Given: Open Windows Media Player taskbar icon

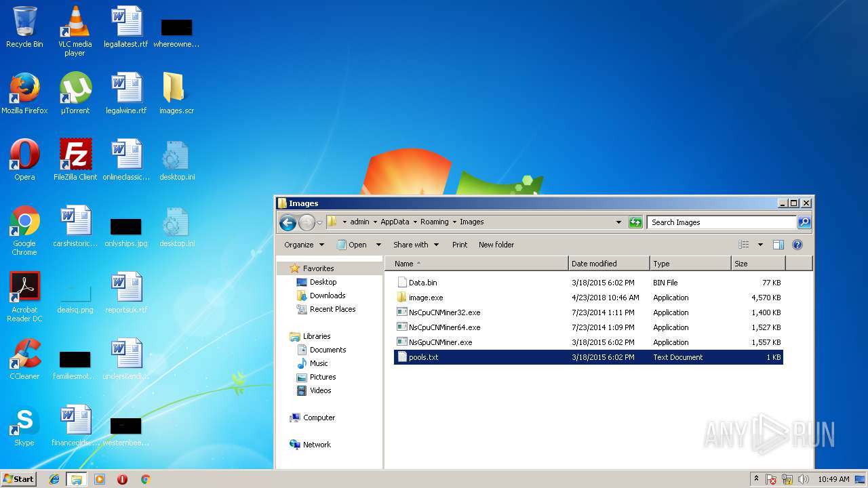Looking at the screenshot, I should (x=100, y=479).
